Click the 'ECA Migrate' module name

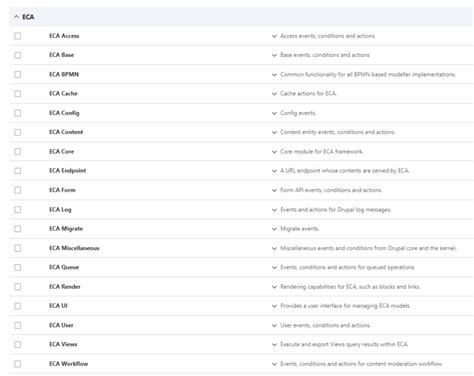[66, 229]
